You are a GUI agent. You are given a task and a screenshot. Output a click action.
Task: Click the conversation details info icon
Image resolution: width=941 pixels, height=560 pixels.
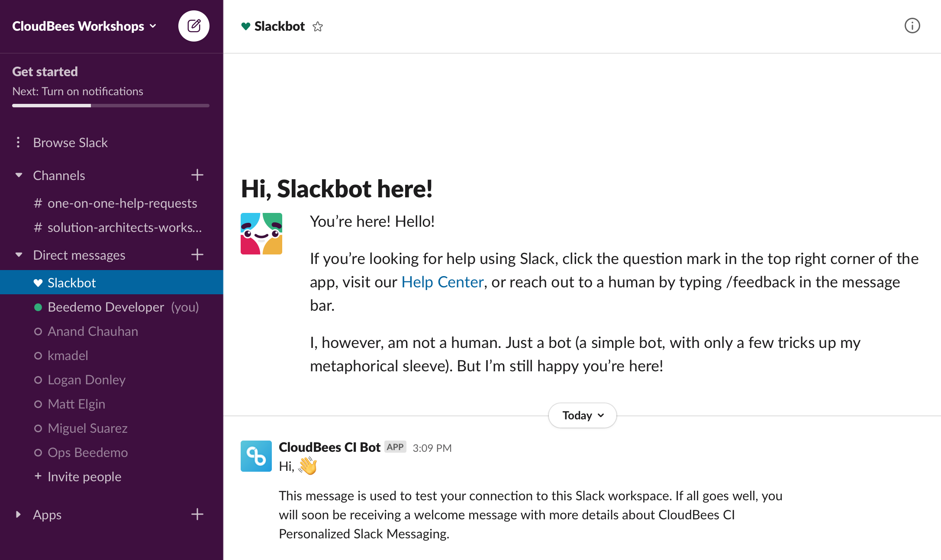(912, 26)
